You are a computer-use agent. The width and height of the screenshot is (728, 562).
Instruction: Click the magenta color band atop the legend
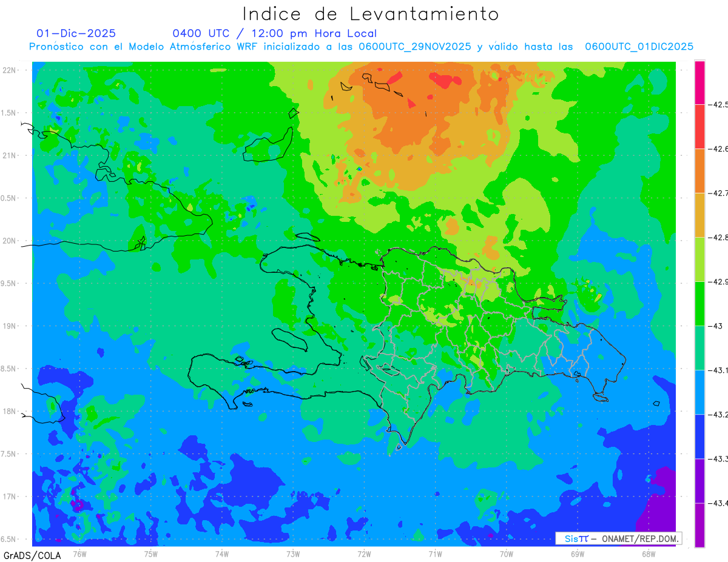pyautogui.click(x=699, y=82)
